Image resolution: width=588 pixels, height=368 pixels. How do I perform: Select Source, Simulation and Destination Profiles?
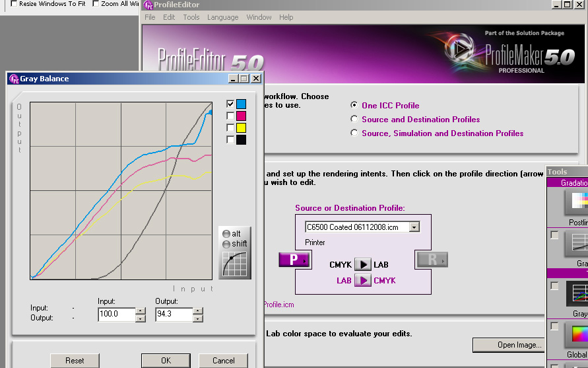(x=354, y=133)
